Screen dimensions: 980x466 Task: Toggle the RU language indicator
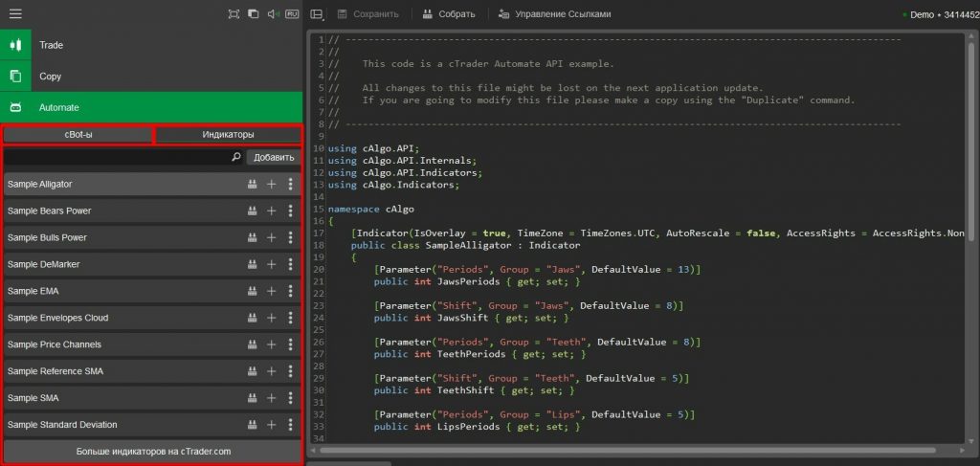point(291,14)
